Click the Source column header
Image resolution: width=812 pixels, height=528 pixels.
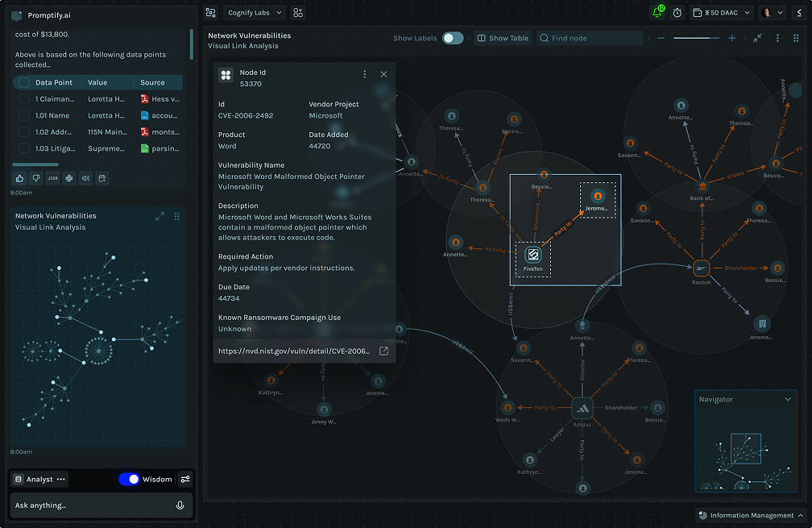(152, 82)
